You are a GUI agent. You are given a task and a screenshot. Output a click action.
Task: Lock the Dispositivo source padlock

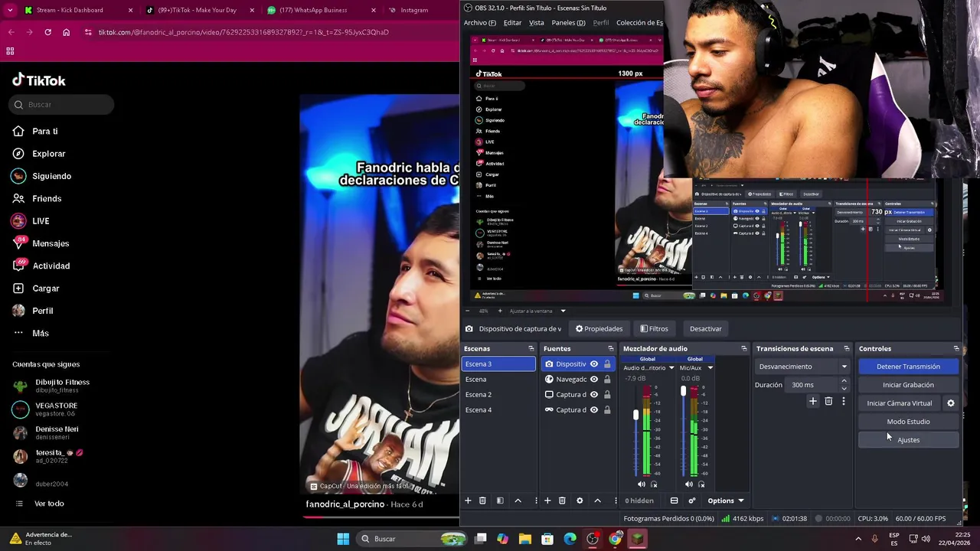click(607, 364)
